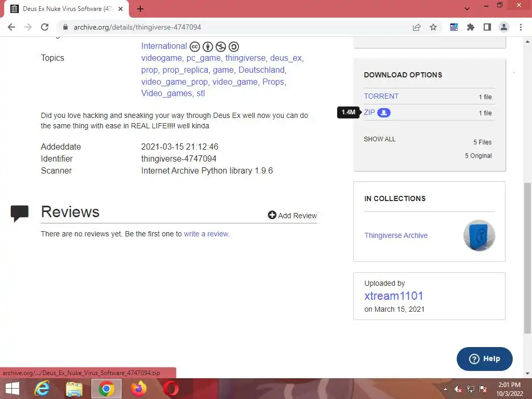The width and height of the screenshot is (532, 399).
Task: Click the scrollbar down arrow
Action: click(527, 374)
